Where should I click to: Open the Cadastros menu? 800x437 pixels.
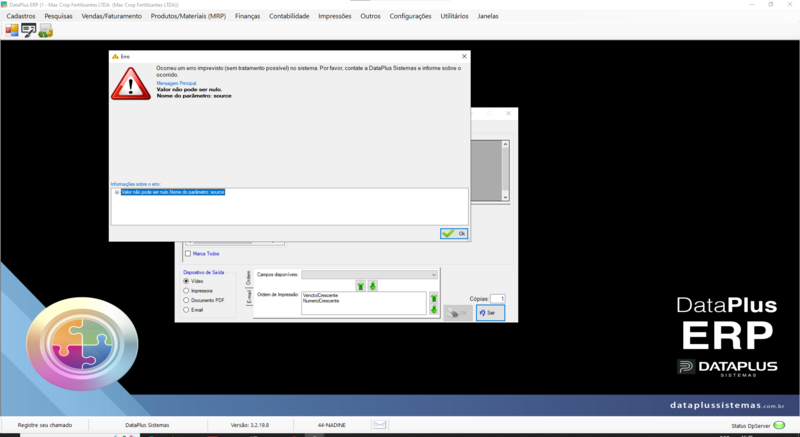click(x=21, y=16)
